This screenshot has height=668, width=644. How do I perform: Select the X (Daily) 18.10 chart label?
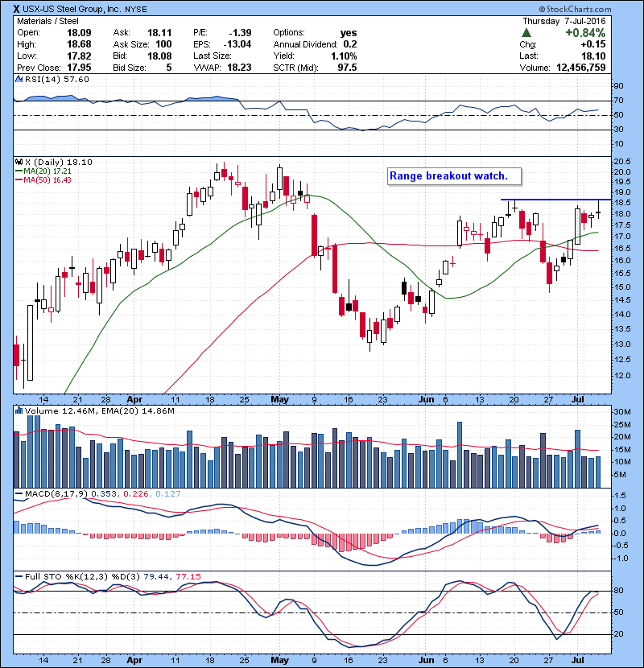coord(59,162)
